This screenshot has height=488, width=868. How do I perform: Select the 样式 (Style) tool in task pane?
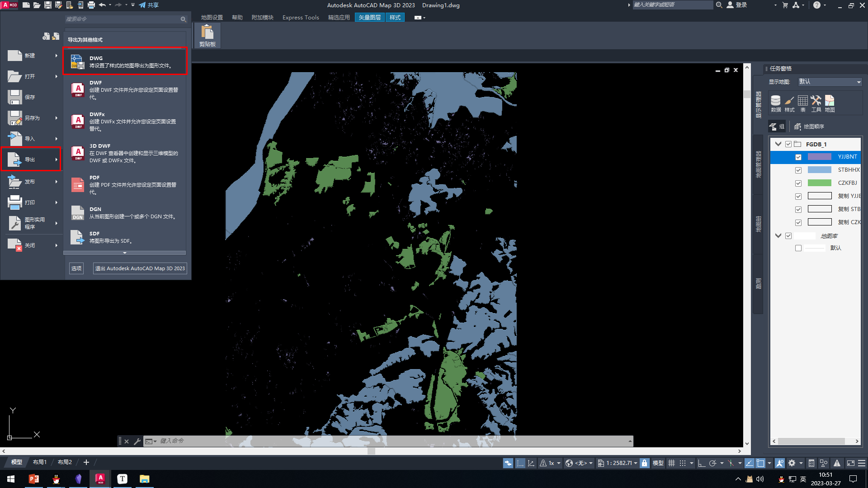click(x=789, y=103)
